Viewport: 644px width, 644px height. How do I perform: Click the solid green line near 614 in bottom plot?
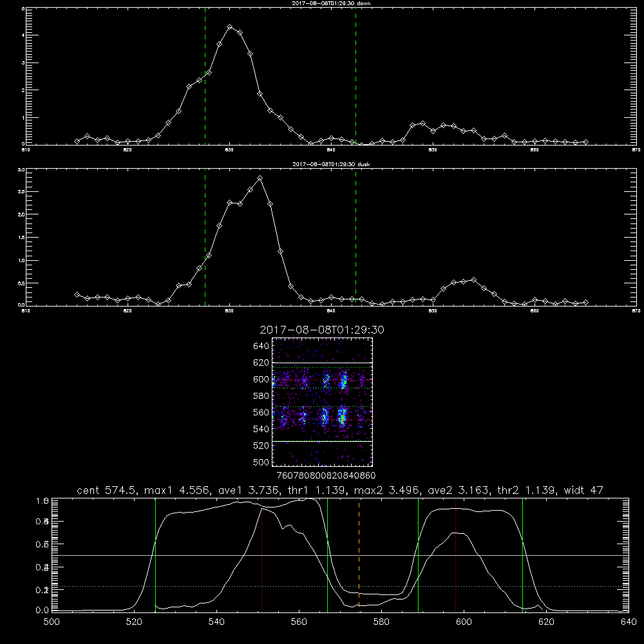click(x=522, y=554)
